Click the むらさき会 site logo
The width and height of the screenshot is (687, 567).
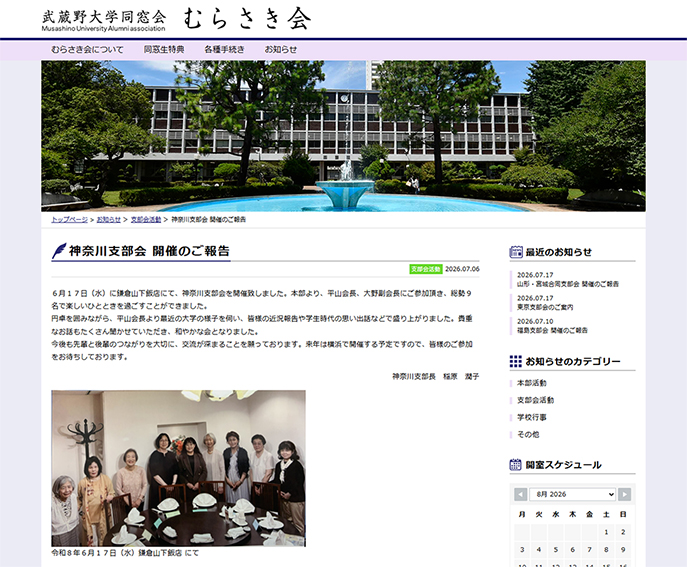(177, 20)
